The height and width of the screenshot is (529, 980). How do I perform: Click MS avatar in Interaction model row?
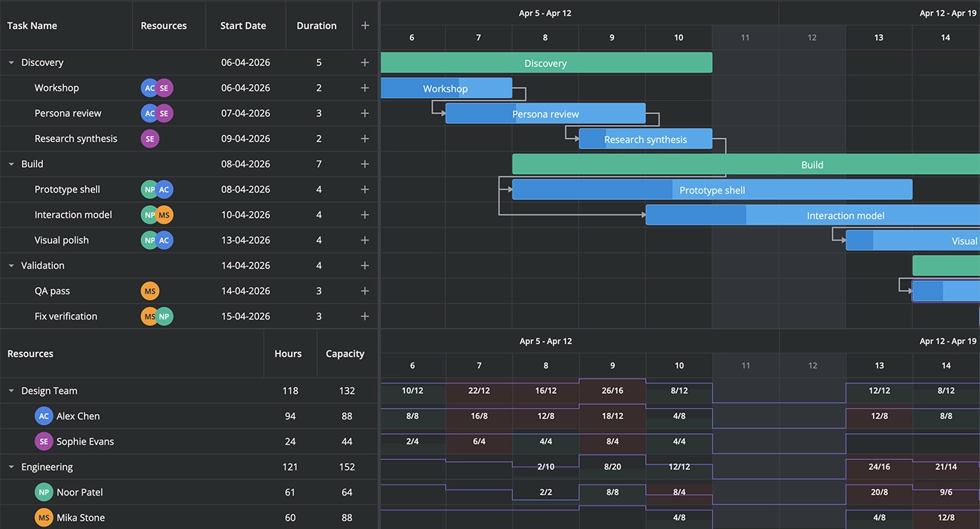164,215
